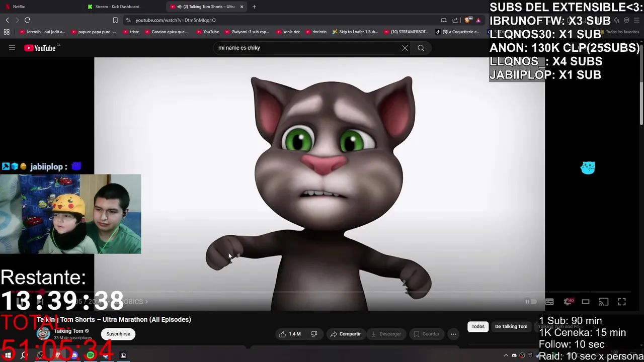Subscribe with the Suscribirse button
This screenshot has height=362, width=644.
pyautogui.click(x=118, y=334)
